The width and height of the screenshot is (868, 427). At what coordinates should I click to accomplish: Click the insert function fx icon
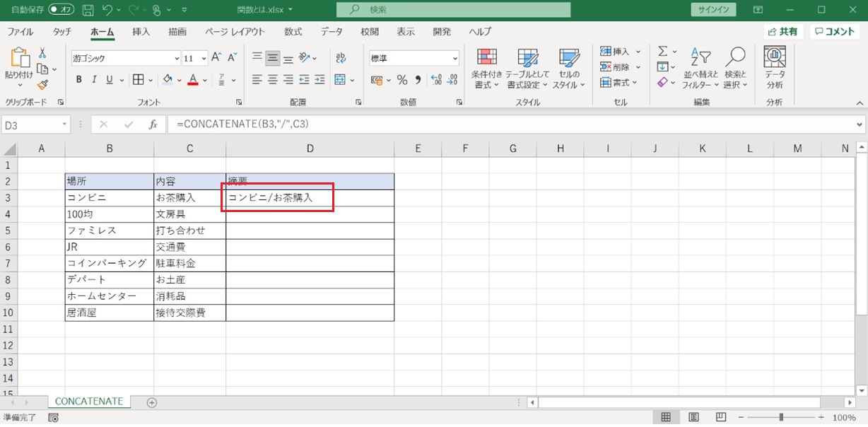coord(153,124)
